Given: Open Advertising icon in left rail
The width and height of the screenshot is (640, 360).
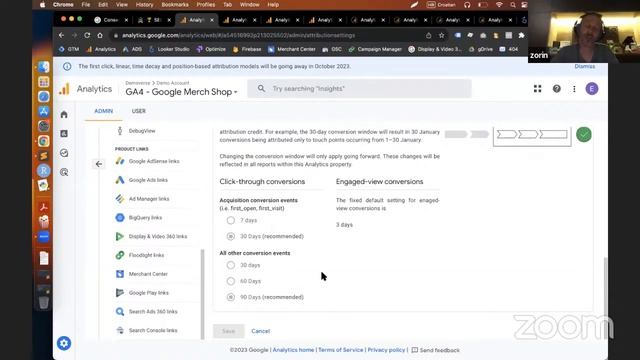Looking at the screenshot, I should pyautogui.click(x=64, y=172).
